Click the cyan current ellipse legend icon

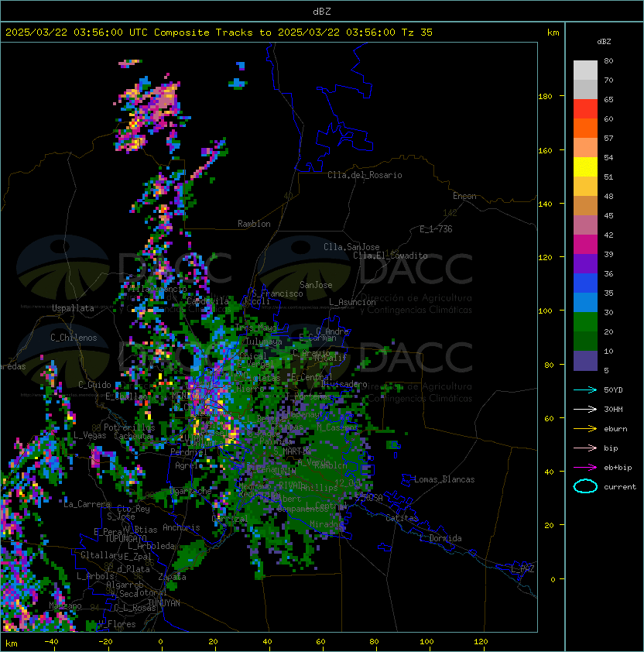[585, 486]
